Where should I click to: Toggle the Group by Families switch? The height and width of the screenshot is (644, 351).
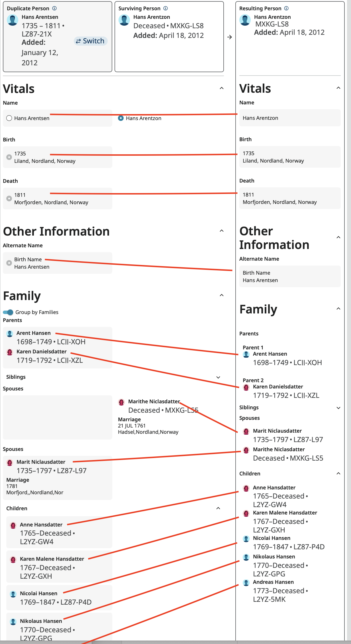tap(8, 312)
